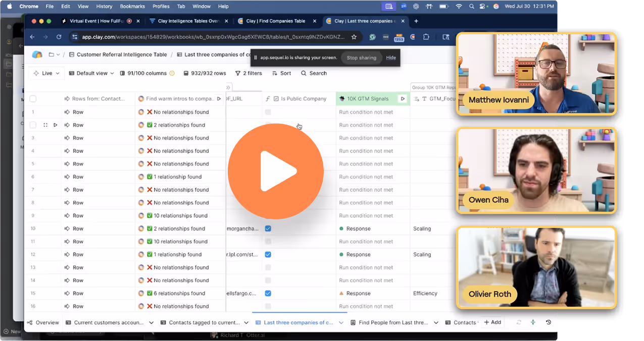This screenshot has width=644, height=341.
Task: Hide the screen sharing banner
Action: pos(391,58)
